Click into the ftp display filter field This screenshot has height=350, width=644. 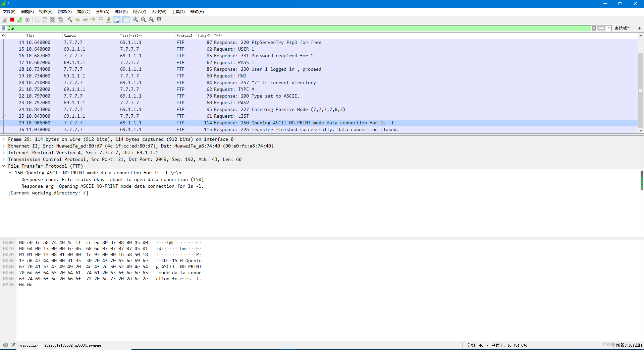299,28
